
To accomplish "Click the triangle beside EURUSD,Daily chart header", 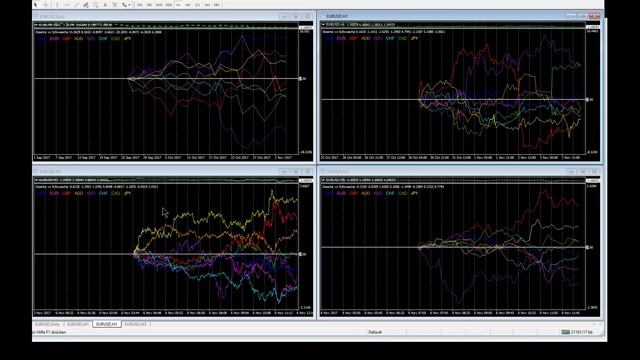I will (36, 25).
